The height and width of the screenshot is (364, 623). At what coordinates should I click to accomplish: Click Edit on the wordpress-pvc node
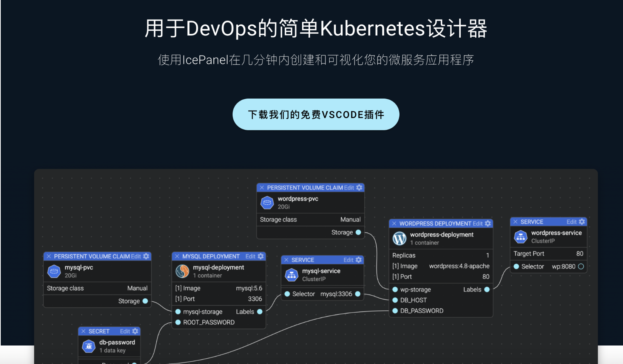(349, 188)
